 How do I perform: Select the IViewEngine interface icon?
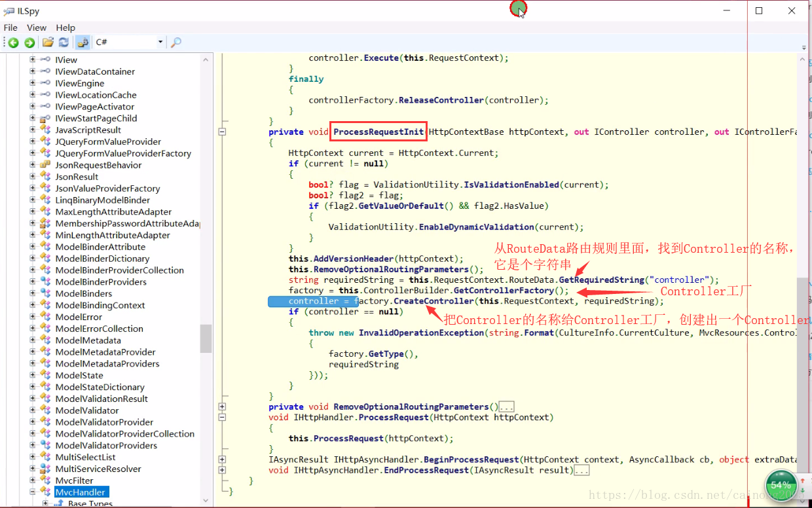(x=45, y=83)
